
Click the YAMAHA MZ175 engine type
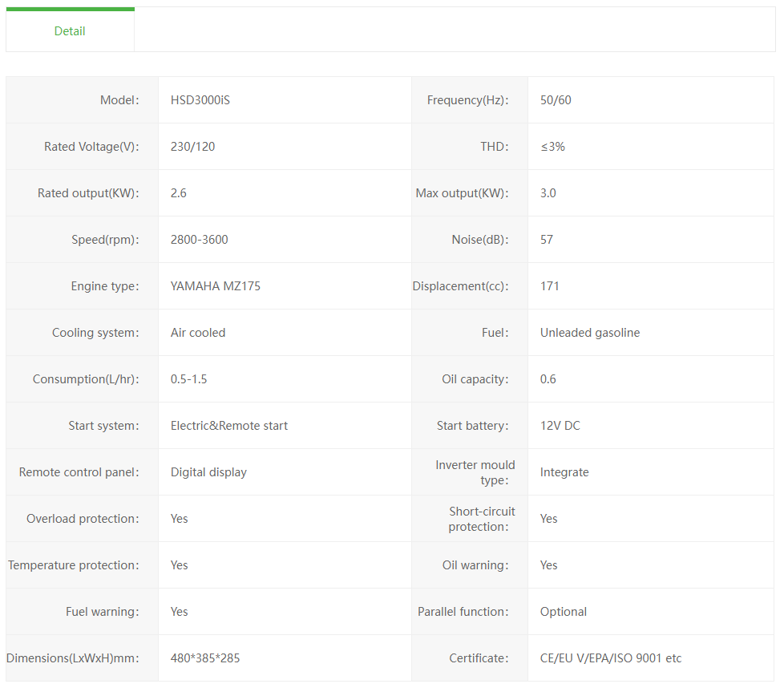[x=215, y=286]
